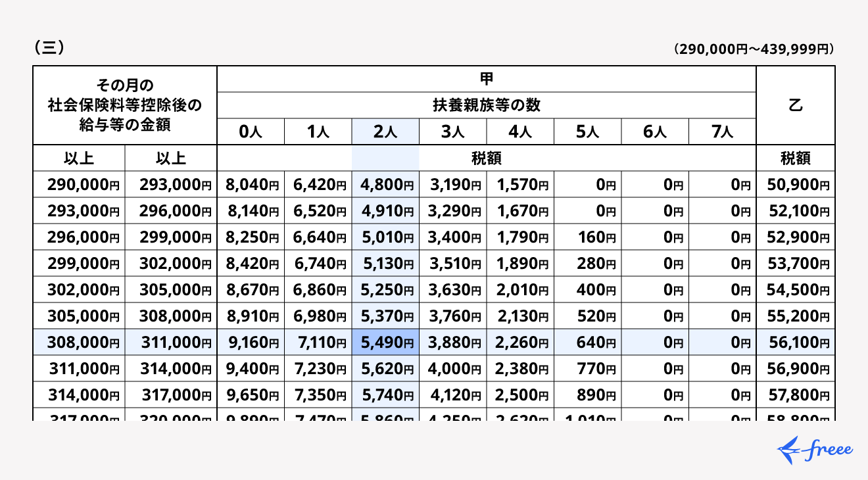
Task: Select the highlighted 5,490円 cell
Action: point(385,342)
